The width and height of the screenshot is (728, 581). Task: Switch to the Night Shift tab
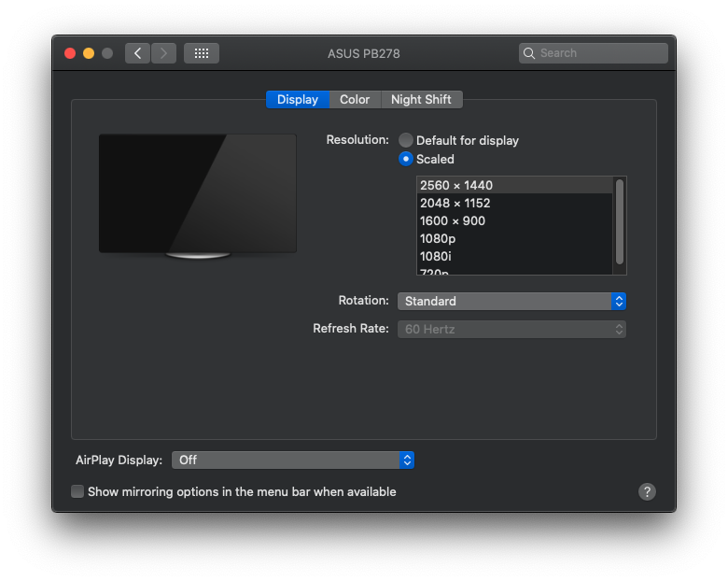421,99
